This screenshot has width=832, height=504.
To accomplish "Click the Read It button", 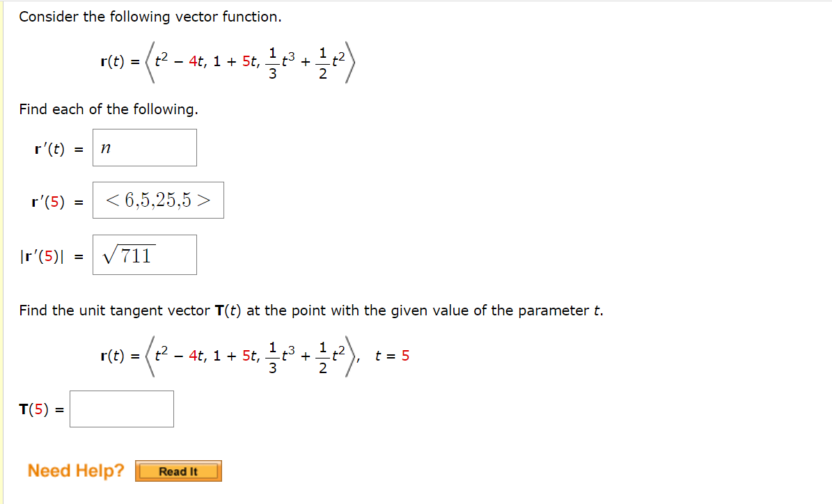I will pos(178,471).
